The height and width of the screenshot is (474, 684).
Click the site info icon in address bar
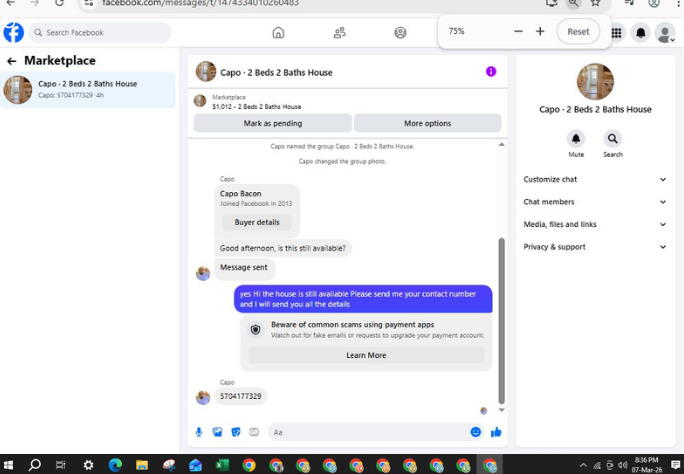coord(89,3)
